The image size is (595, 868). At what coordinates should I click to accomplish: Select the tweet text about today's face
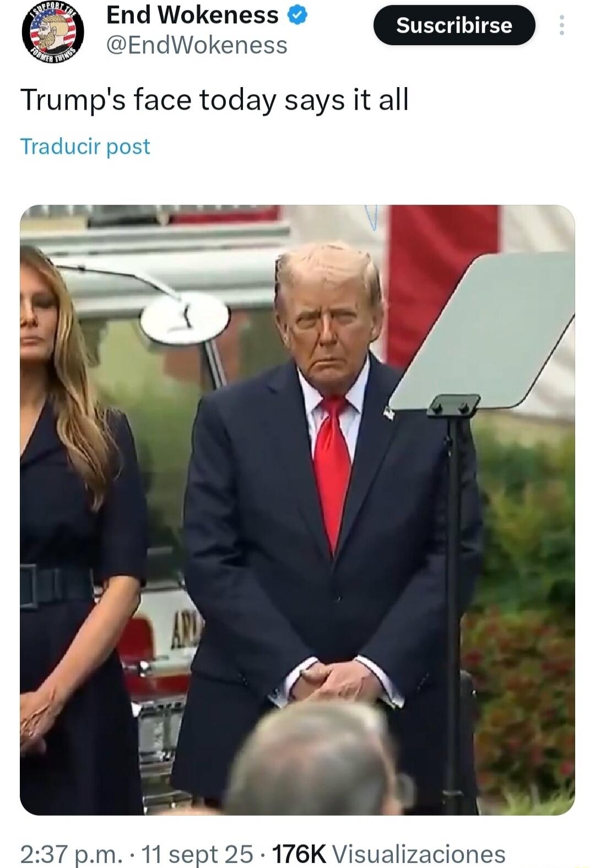coord(214,101)
